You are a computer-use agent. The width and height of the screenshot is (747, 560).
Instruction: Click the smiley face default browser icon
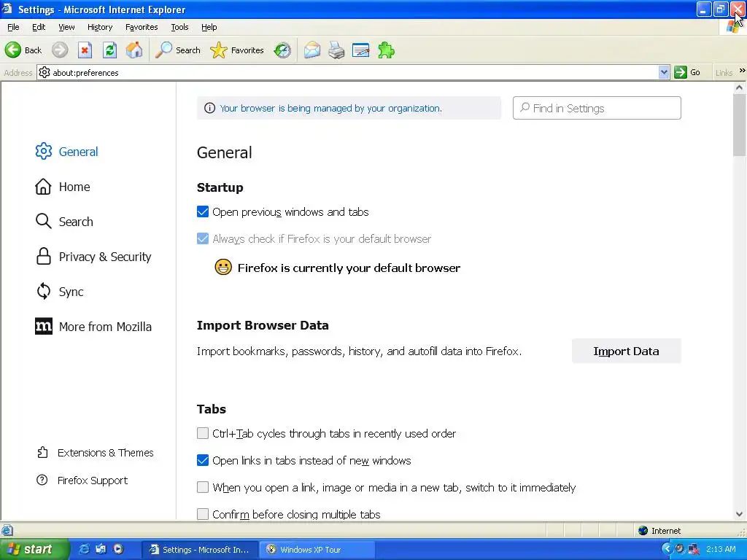click(223, 267)
